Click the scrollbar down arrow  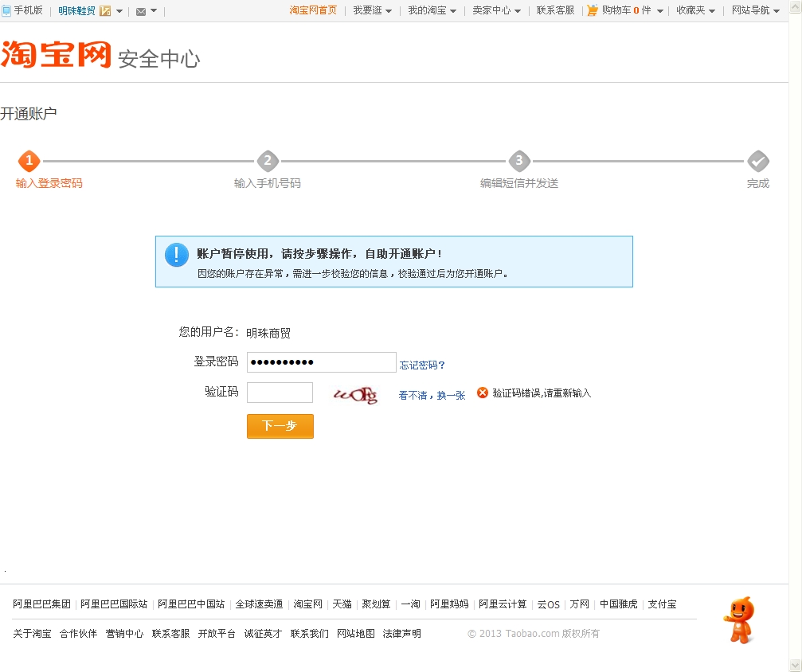coord(796,666)
